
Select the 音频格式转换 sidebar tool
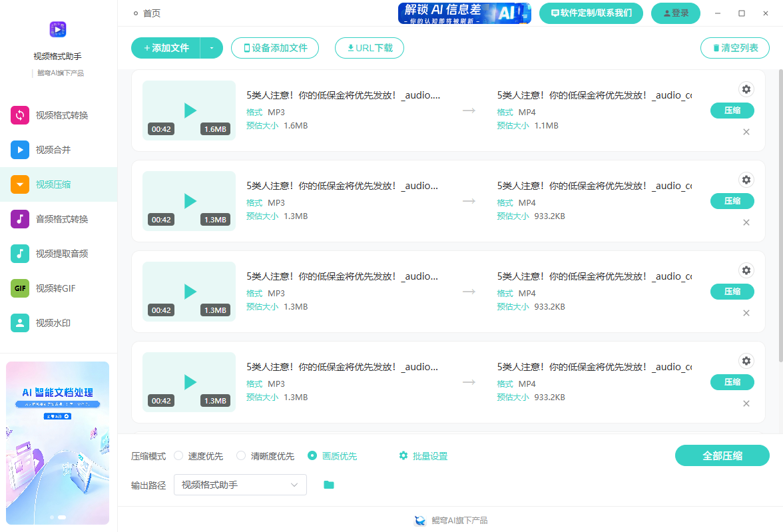coord(59,218)
